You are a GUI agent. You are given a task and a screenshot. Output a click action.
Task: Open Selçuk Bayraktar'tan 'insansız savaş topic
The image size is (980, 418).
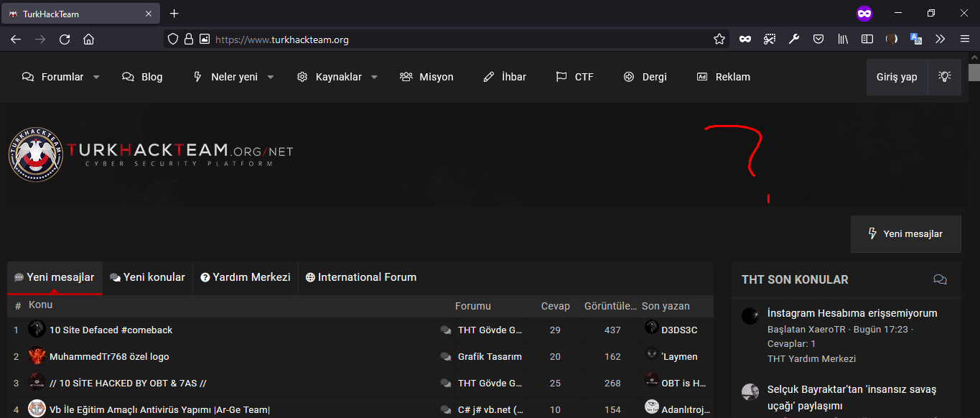pyautogui.click(x=852, y=398)
